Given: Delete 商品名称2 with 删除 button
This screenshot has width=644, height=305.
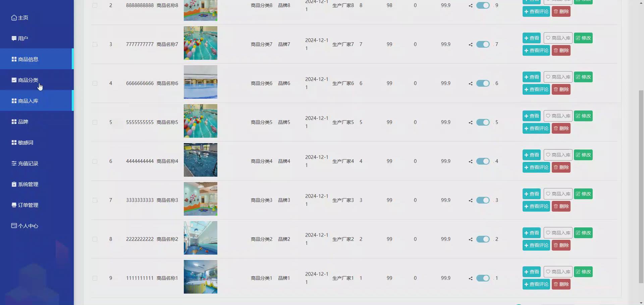Looking at the screenshot, I should 561,245.
